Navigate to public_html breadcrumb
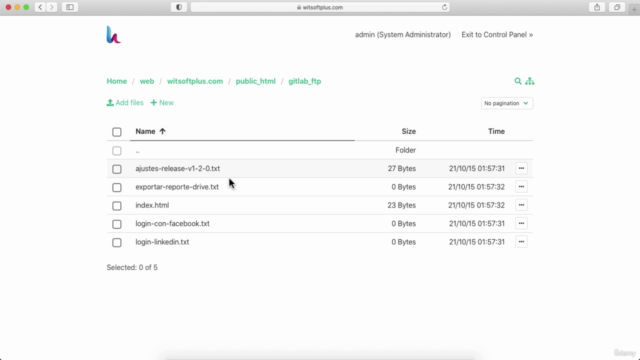 [x=256, y=81]
